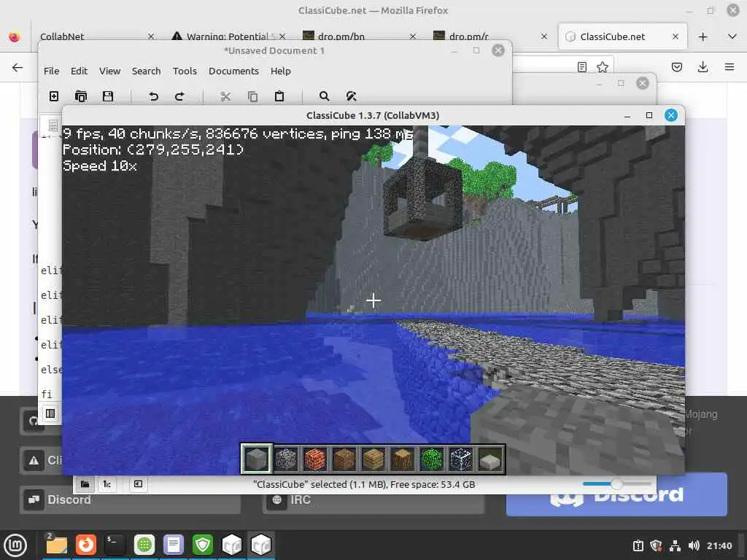
Task: Paste clipboard icon in text editor
Action: click(279, 96)
